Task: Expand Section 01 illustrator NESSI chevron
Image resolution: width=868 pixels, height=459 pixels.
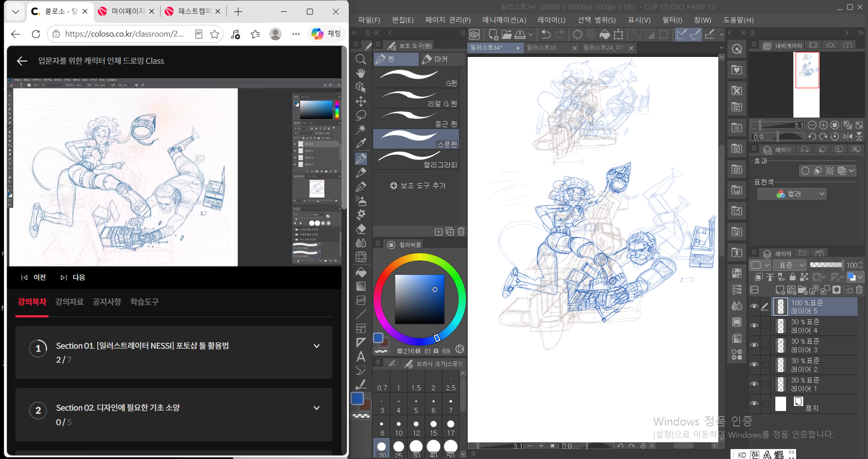Action: tap(317, 346)
